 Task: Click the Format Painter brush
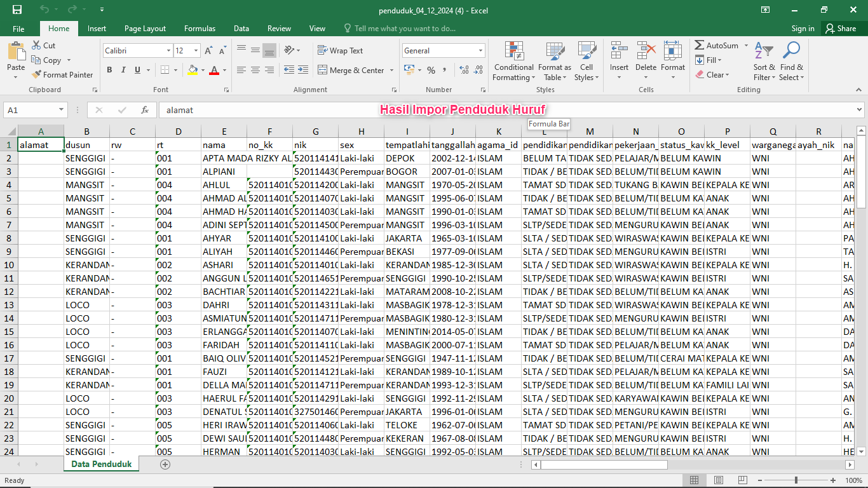coord(36,74)
